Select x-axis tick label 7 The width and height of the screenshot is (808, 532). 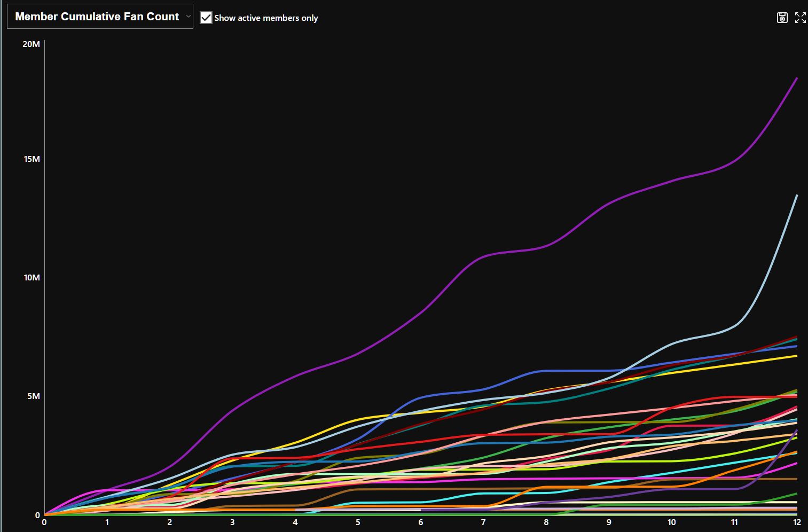[483, 522]
